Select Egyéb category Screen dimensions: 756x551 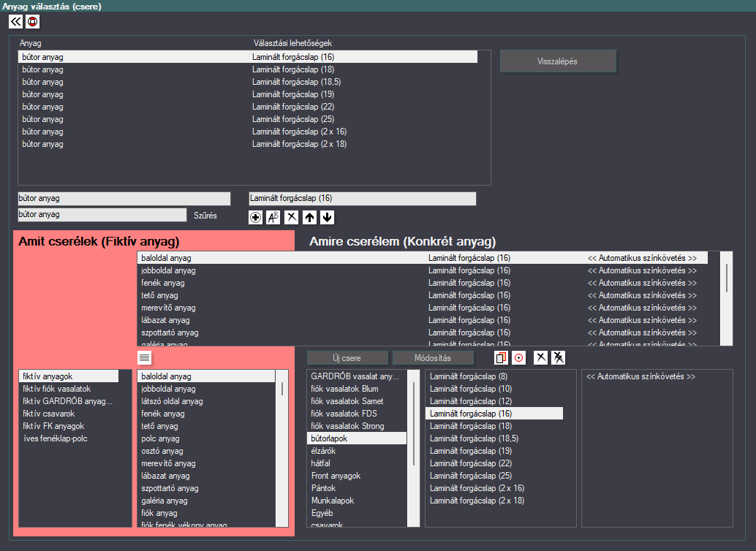pyautogui.click(x=357, y=514)
